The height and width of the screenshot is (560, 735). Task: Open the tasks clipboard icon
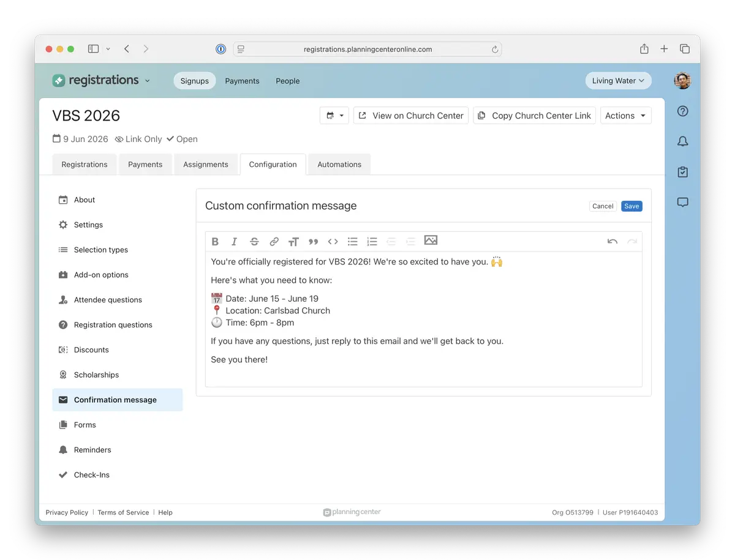(683, 172)
